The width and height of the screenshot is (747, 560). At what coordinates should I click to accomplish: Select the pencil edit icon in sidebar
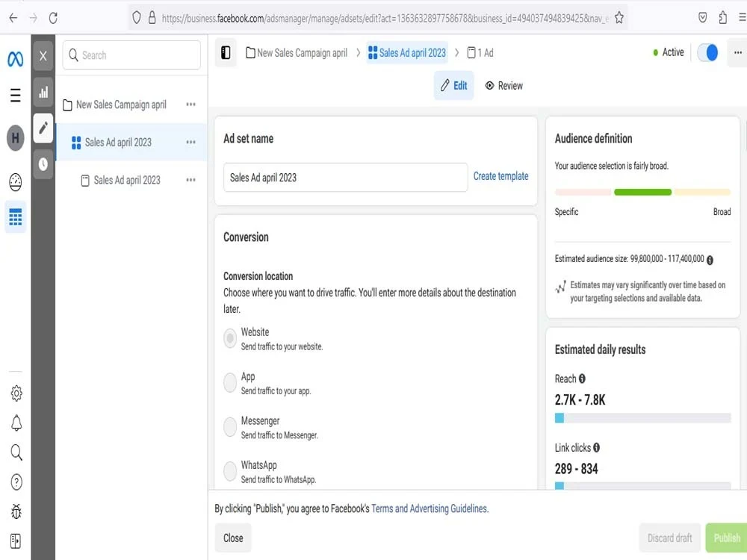coord(43,128)
